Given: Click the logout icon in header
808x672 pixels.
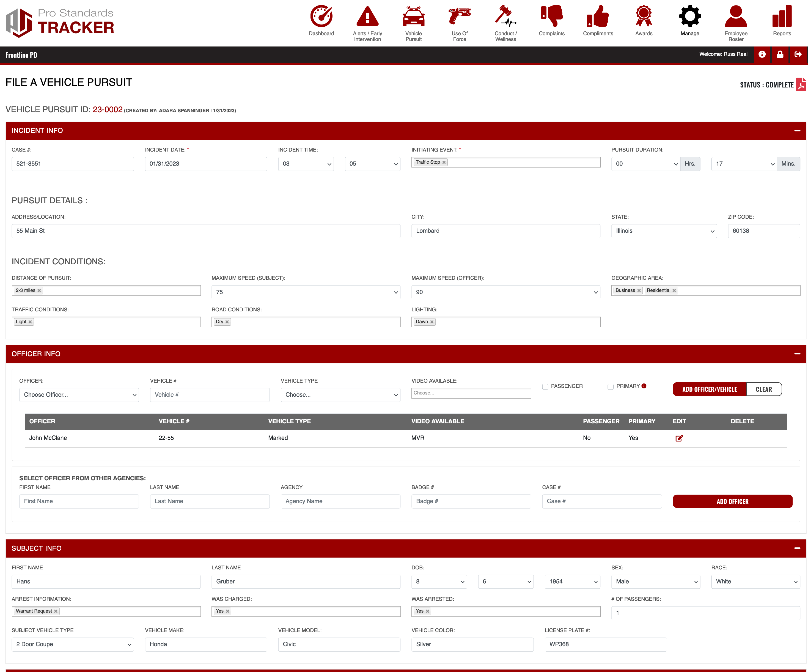Looking at the screenshot, I should pos(798,54).
